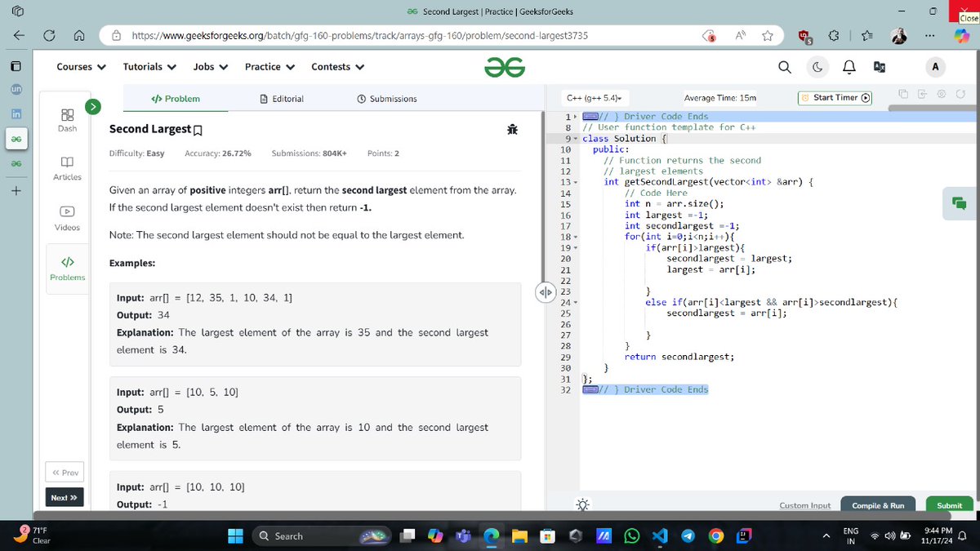Bookmark the Second Largest problem
Image resolution: width=980 pixels, height=551 pixels.
tap(198, 130)
